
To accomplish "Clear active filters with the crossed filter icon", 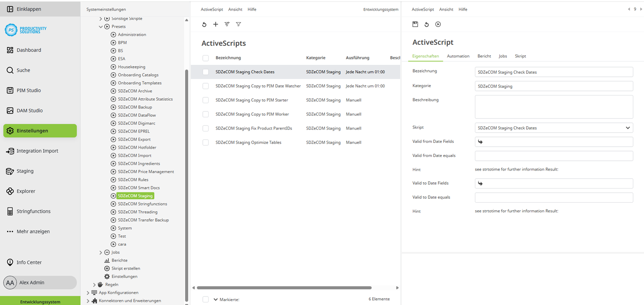I will point(227,24).
